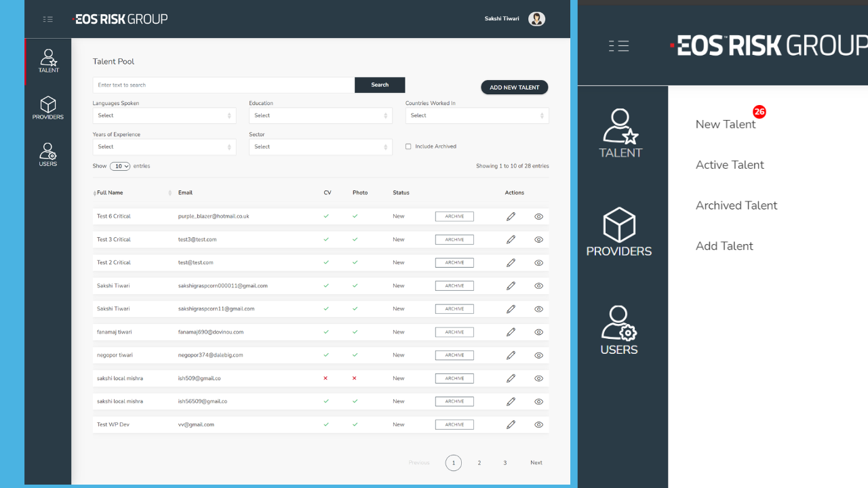View the Test WP Dev profile with the eye icon
The width and height of the screenshot is (868, 488).
(539, 424)
